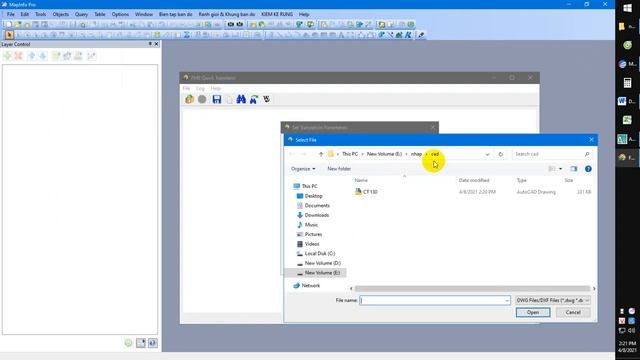Click the horizontal scrollbar in file list
640x360 pixels.
tap(472, 289)
